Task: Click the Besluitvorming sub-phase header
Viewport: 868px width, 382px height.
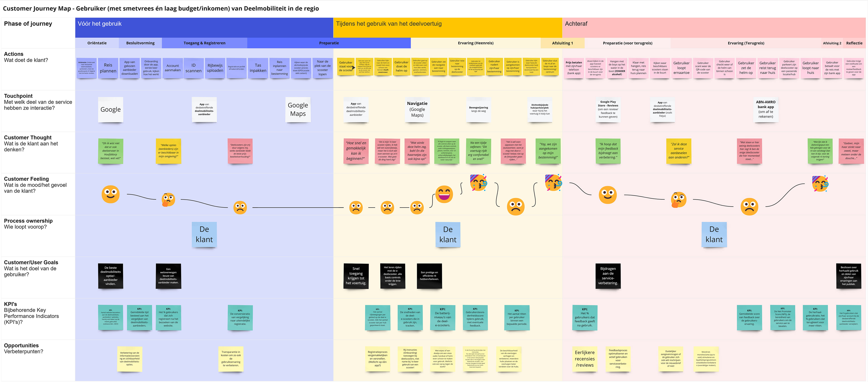Action: tap(140, 43)
